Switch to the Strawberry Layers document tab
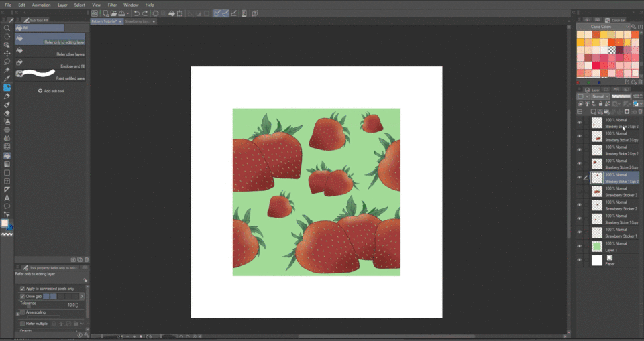The height and width of the screenshot is (341, 644). pyautogui.click(x=138, y=21)
